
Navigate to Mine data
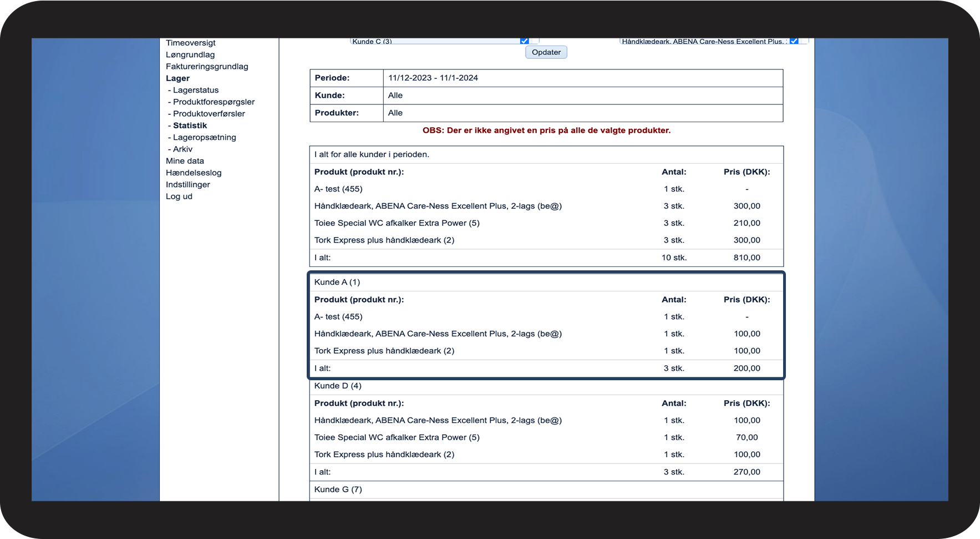[185, 161]
